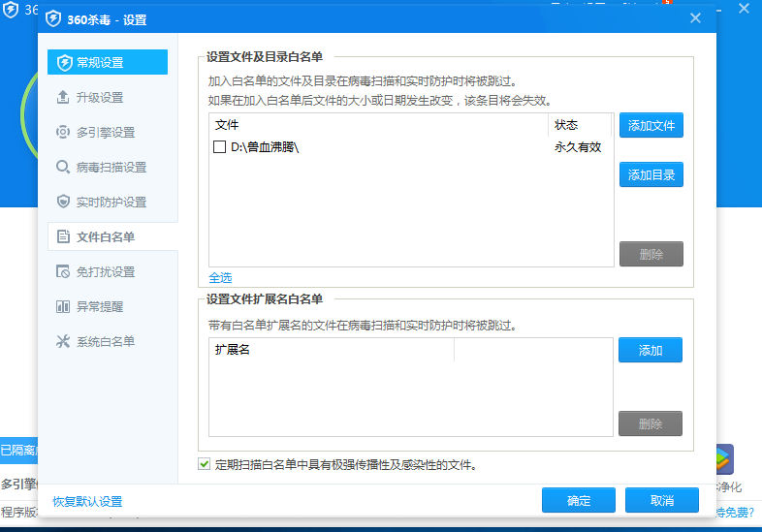Click the gear icon beside 多引擎设置
Viewport: 762px width, 532px height.
pos(64,133)
